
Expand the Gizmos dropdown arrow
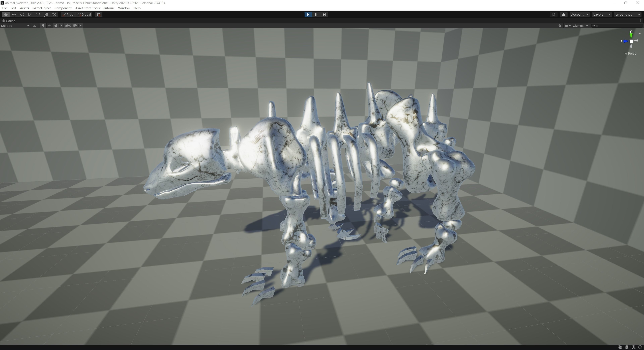pyautogui.click(x=587, y=25)
